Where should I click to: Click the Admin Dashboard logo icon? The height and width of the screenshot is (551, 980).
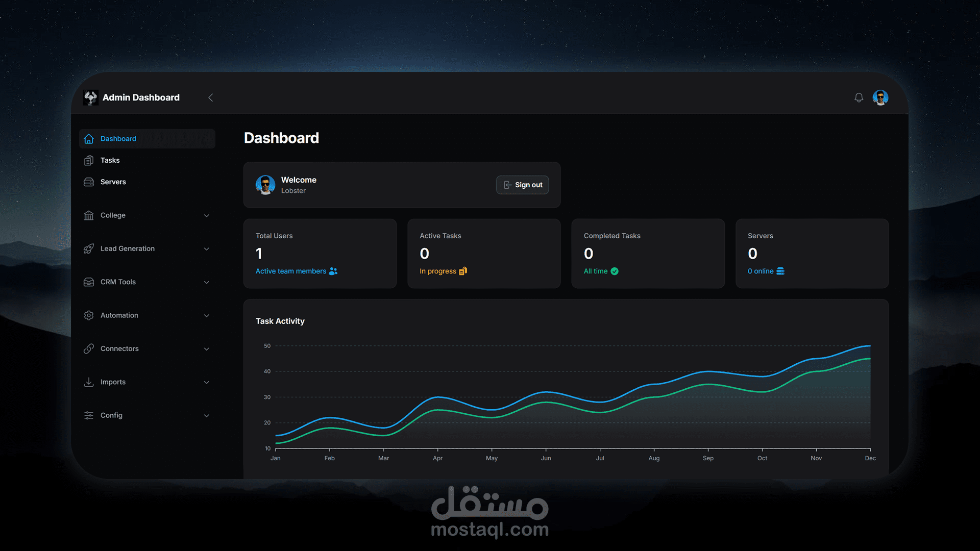coord(91,97)
